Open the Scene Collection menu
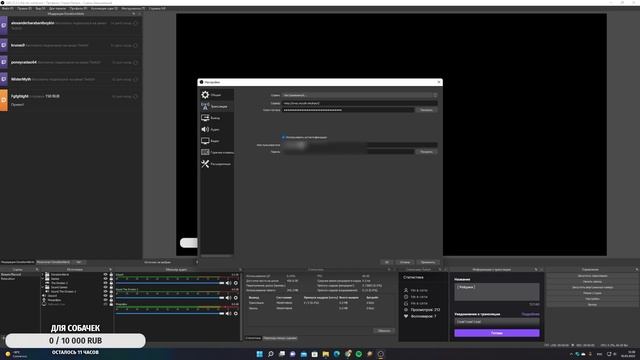The height and width of the screenshot is (360, 640). [104, 8]
